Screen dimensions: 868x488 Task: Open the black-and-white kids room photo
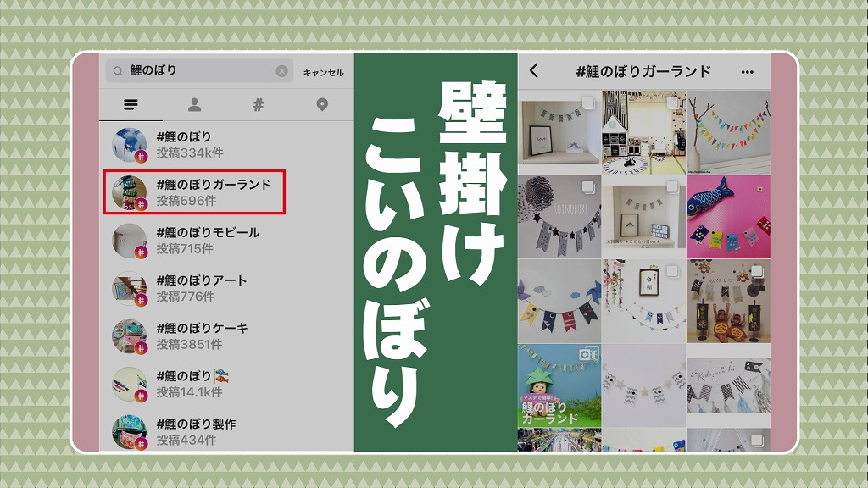coord(644,132)
